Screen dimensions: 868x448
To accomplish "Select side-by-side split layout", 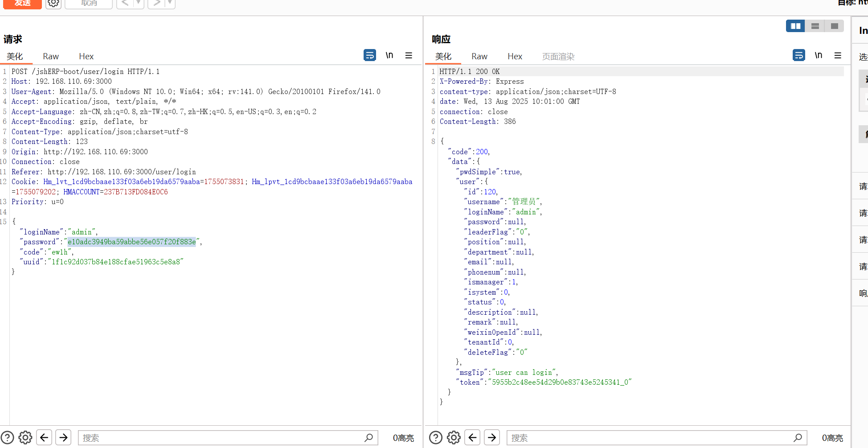I will point(795,26).
